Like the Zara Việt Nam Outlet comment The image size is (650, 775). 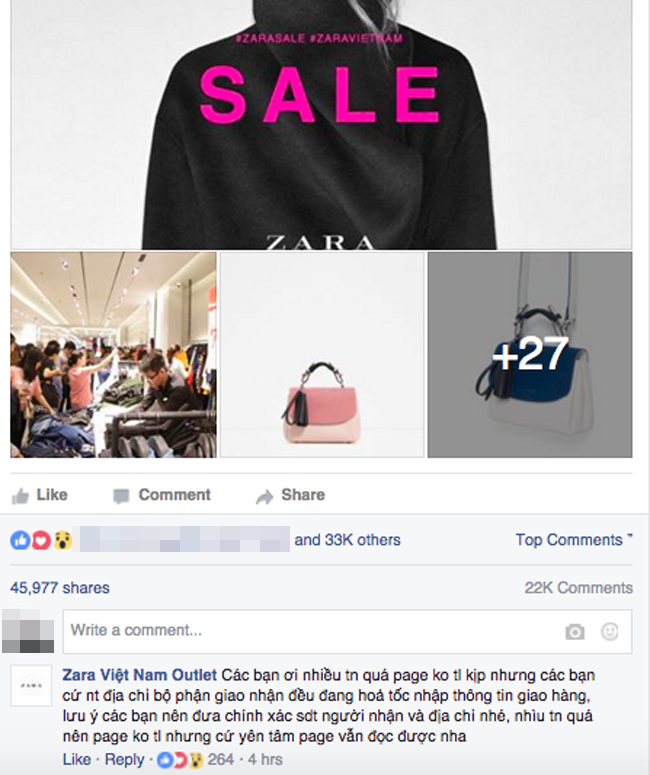77,759
